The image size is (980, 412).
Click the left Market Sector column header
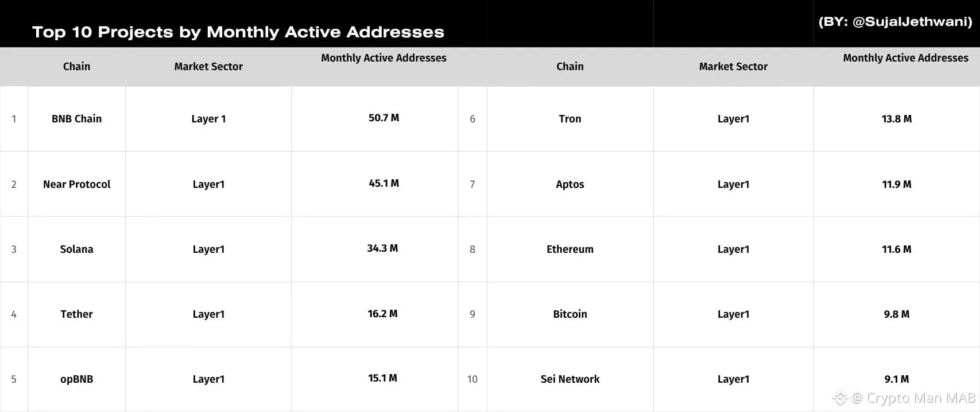coord(208,67)
